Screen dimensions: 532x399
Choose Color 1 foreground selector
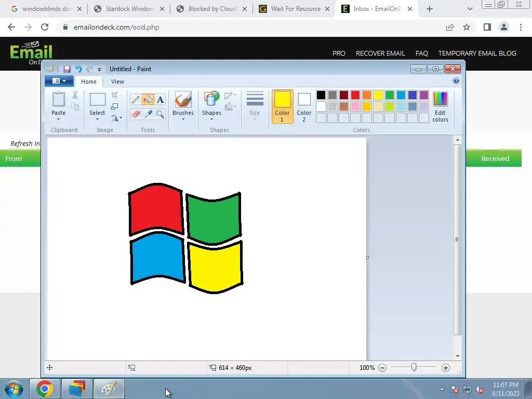coord(282,107)
